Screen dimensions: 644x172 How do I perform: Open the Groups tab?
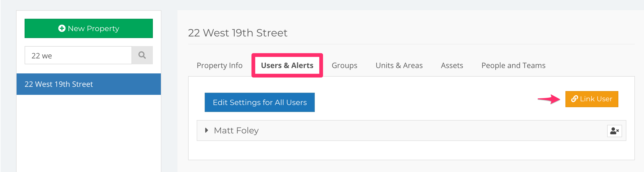(x=344, y=65)
